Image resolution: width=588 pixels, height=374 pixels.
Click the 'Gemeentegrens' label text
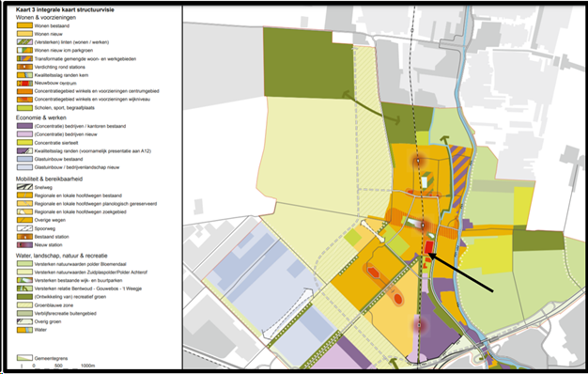[51, 358]
